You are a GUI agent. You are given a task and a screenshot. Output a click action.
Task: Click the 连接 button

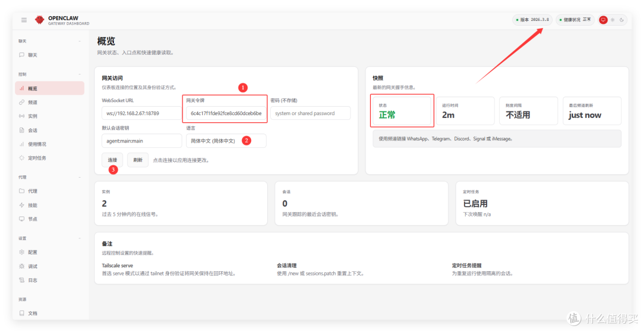click(112, 160)
